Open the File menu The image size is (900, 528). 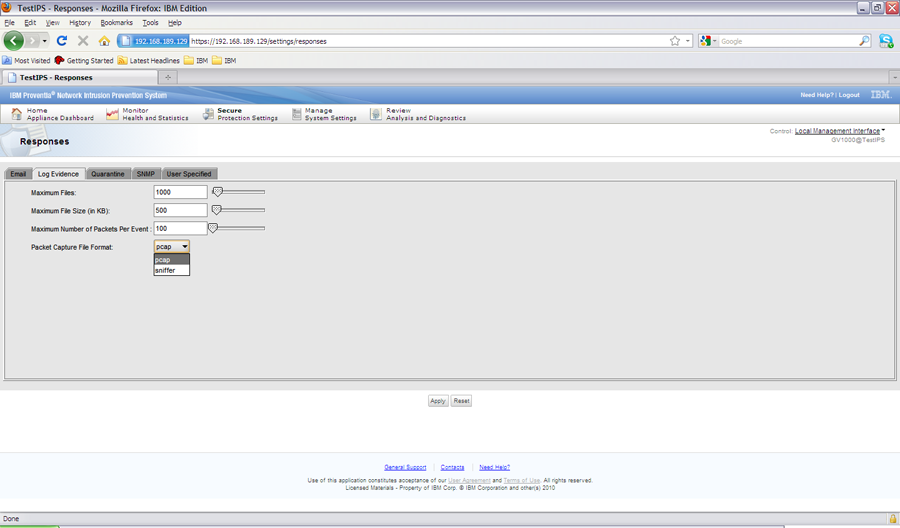[x=9, y=22]
